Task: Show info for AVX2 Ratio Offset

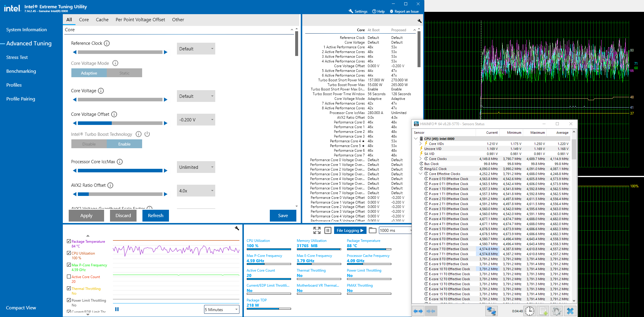Action: pos(110,185)
